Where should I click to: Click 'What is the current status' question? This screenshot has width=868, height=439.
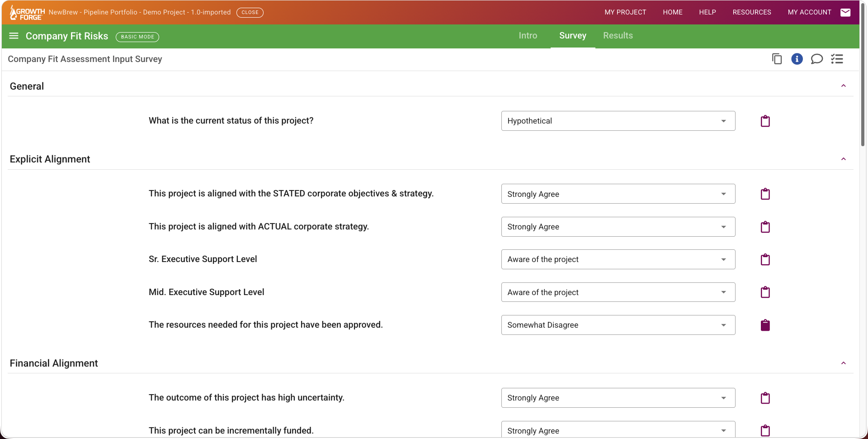[x=231, y=121]
